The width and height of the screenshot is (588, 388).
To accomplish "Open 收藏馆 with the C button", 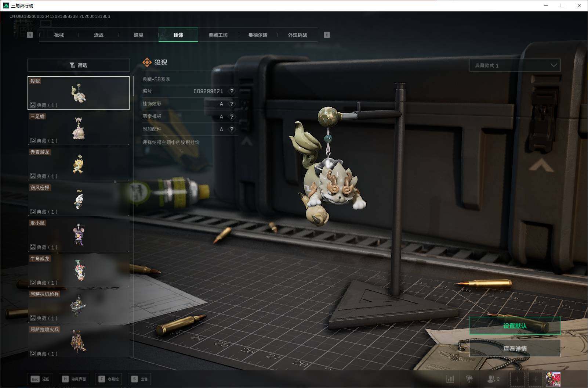I will (x=109, y=379).
